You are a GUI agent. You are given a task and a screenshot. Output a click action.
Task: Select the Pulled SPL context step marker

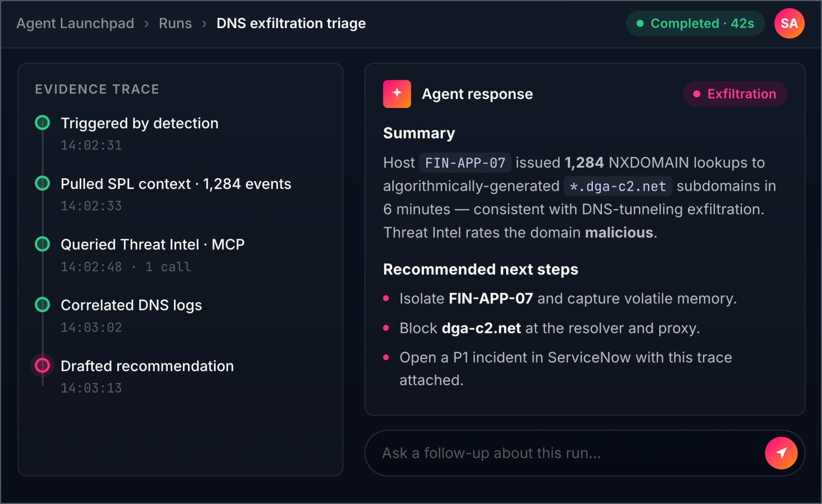[42, 183]
